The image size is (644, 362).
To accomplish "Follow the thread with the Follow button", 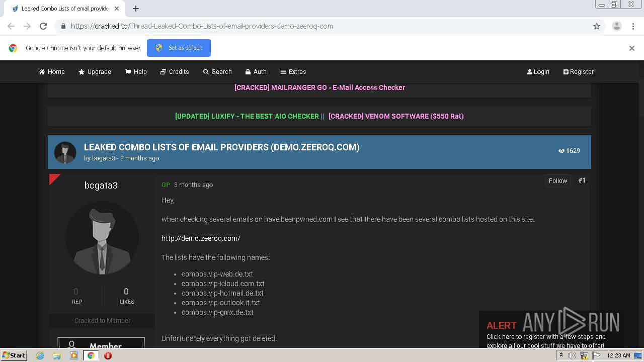I will [558, 181].
